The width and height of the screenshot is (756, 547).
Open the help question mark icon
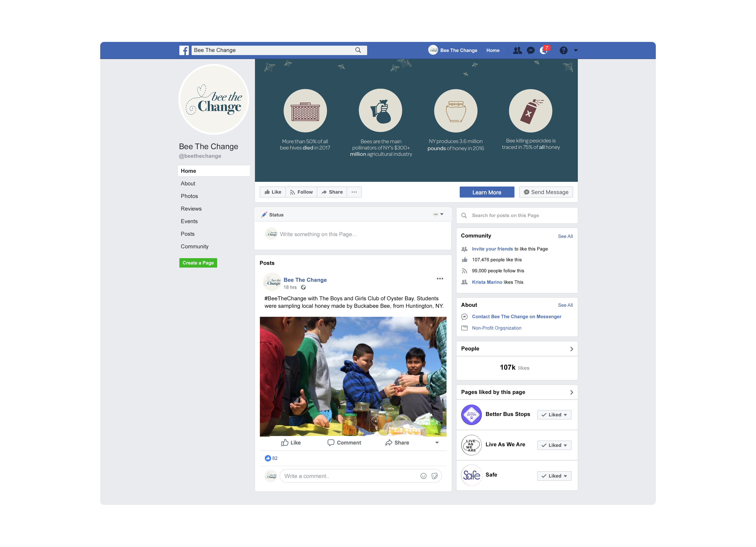[564, 50]
